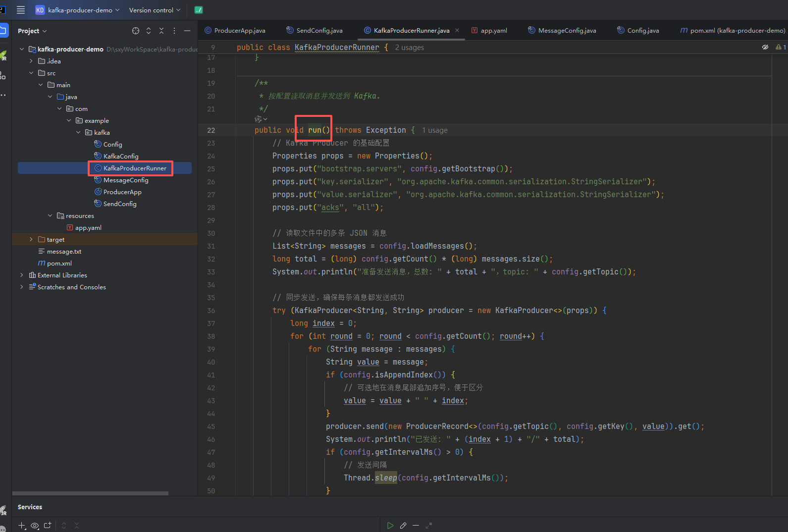Click Add Service plus icon
This screenshot has width=788, height=532.
coord(22,526)
